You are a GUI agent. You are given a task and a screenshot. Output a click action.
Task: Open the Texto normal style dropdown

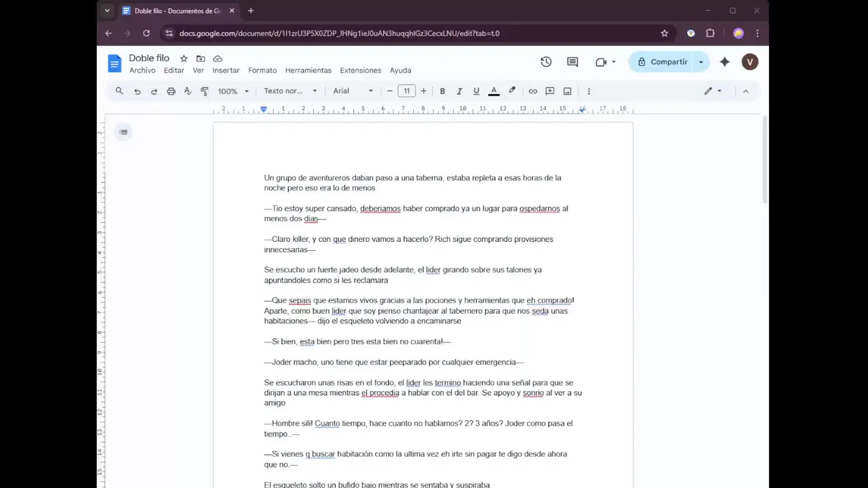[x=290, y=91]
